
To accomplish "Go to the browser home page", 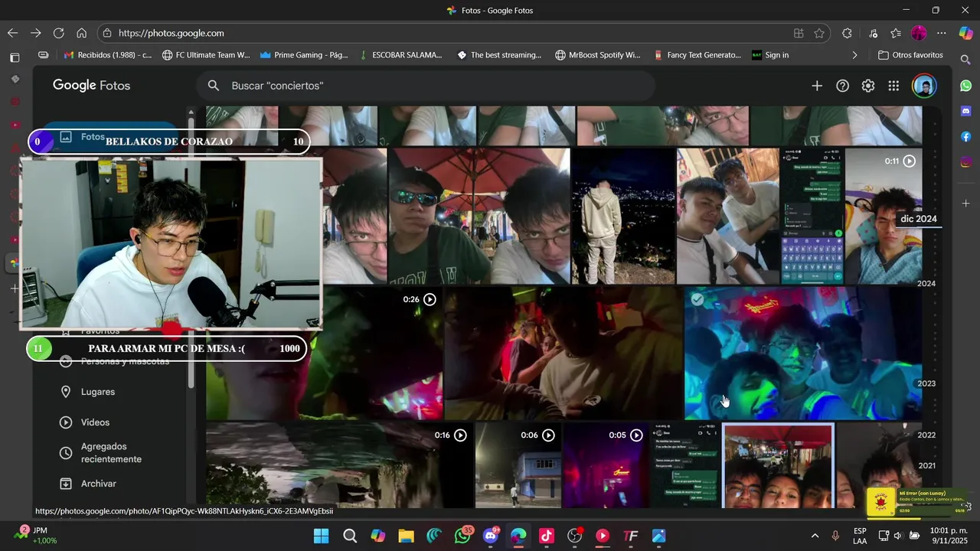I will point(81,33).
